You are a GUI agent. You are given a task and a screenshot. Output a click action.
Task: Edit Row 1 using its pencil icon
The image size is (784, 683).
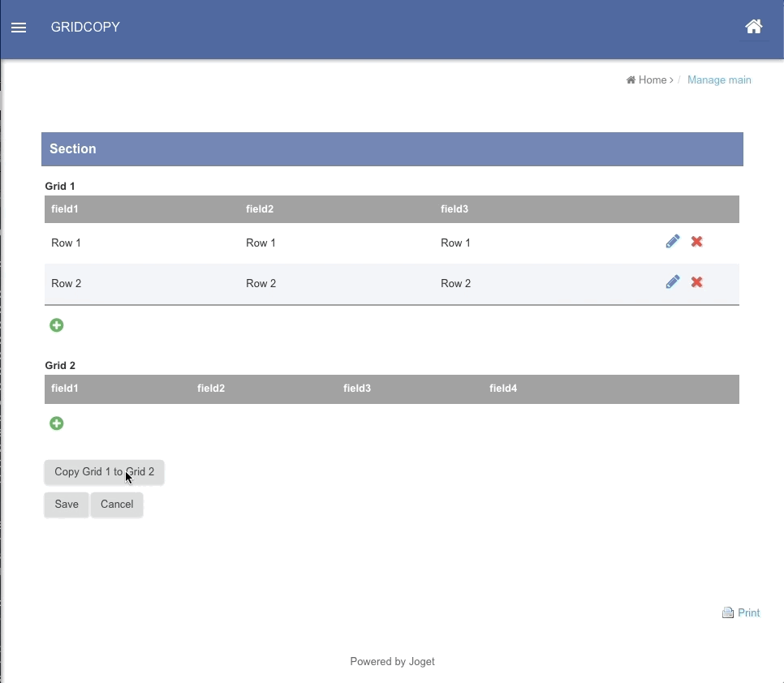pyautogui.click(x=672, y=242)
